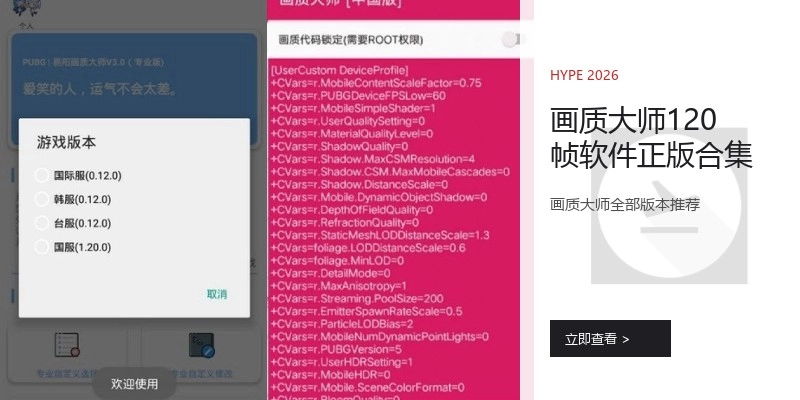Select the 国际服(0.12.0) radio option

point(42,176)
